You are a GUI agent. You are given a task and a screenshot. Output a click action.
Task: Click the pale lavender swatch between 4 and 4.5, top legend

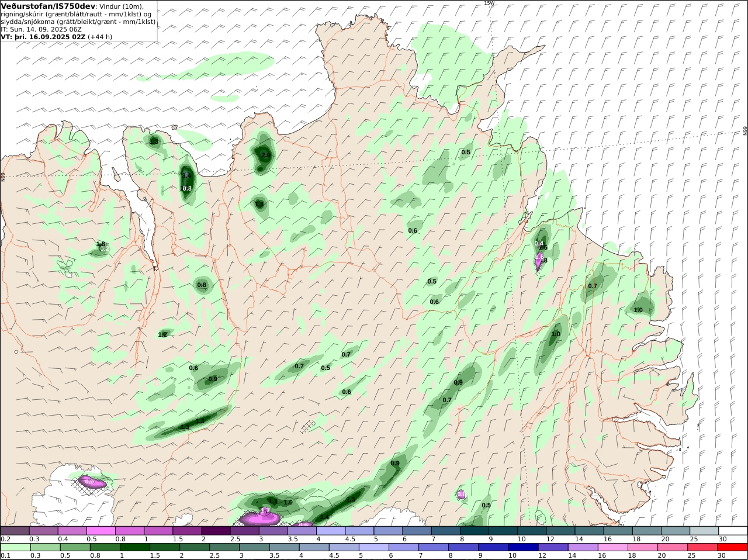point(331,531)
